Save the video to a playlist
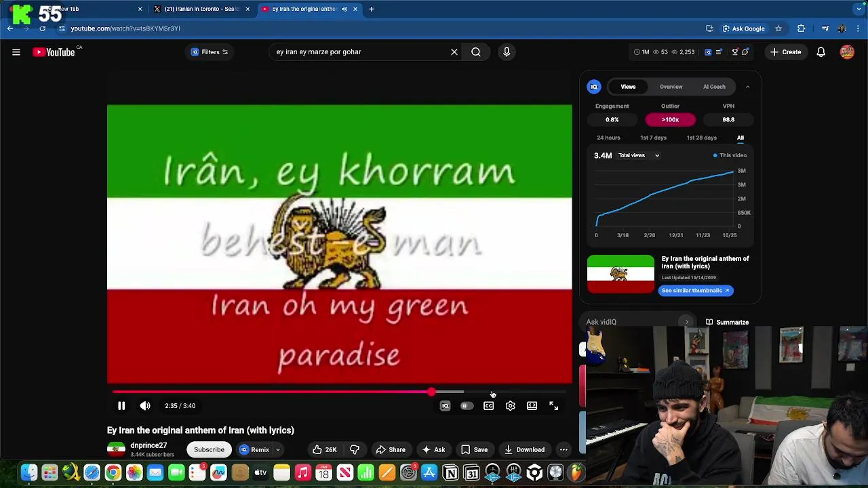Viewport: 868px width, 488px height. (x=474, y=449)
